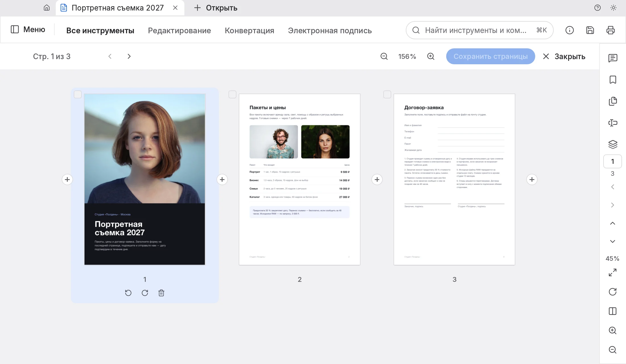Toggle the light/dark theme sun icon
Viewport: 626px width, 364px height.
pos(613,8)
